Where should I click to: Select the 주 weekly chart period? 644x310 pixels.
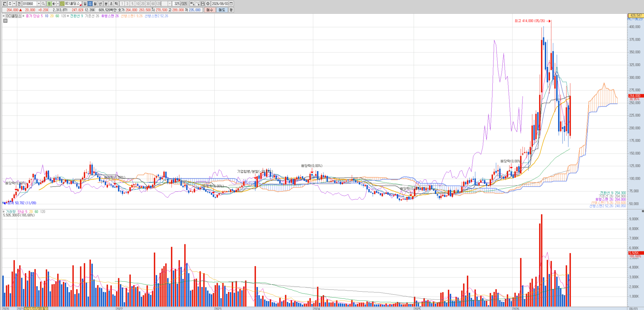pyautogui.click(x=90, y=3)
